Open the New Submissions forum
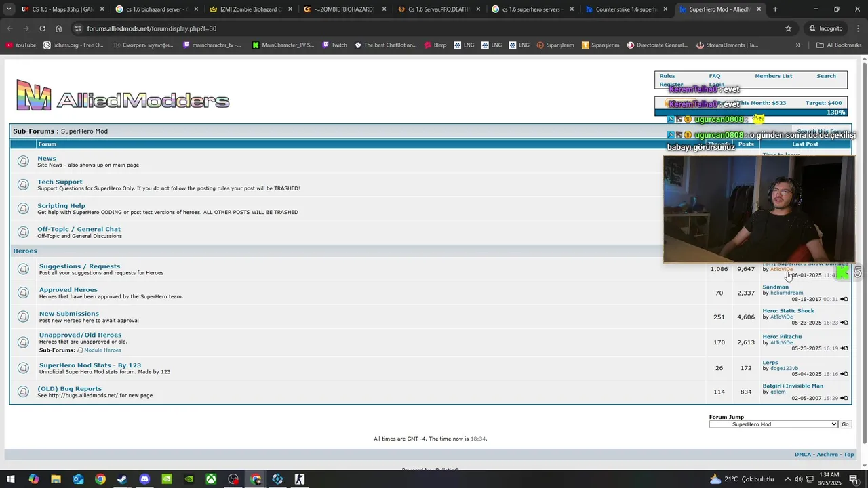 pyautogui.click(x=69, y=314)
